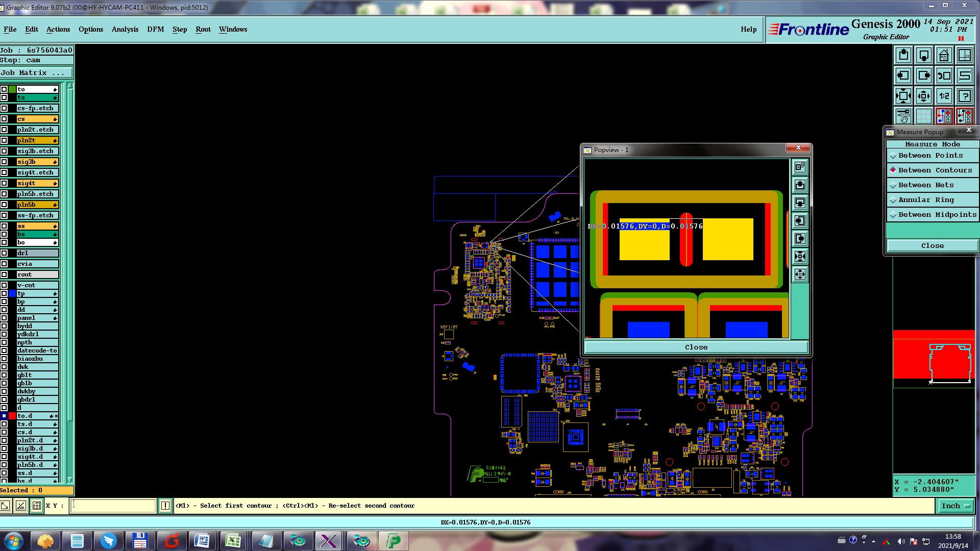Click the question mark help icon
Image resolution: width=980 pixels, height=551 pixels.
[x=964, y=96]
